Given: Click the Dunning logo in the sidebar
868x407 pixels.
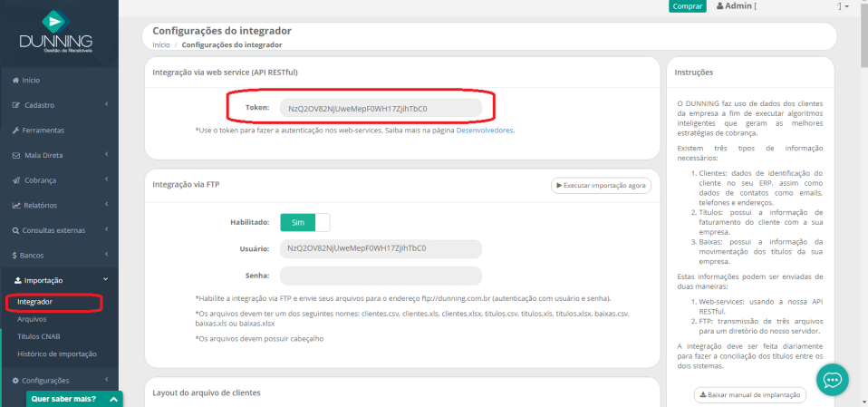Looking at the screenshot, I should (55, 31).
